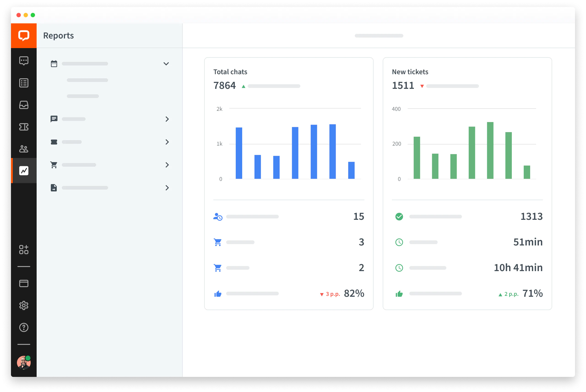Open the Engage/Traffic list icon
This screenshot has height=392, width=586.
tap(24, 82)
